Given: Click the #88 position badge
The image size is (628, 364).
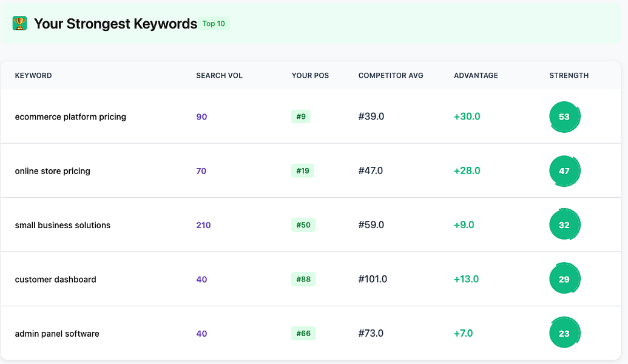Looking at the screenshot, I should 303,280.
